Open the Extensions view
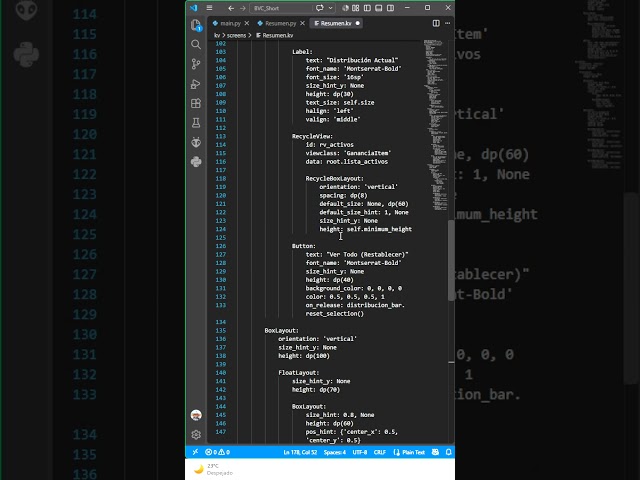This screenshot has height=480, width=640. [x=196, y=103]
